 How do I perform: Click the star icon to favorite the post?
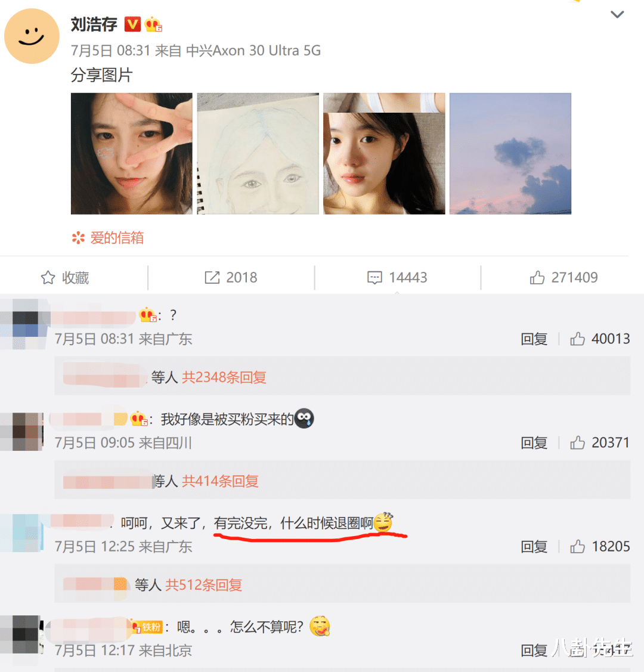click(48, 278)
